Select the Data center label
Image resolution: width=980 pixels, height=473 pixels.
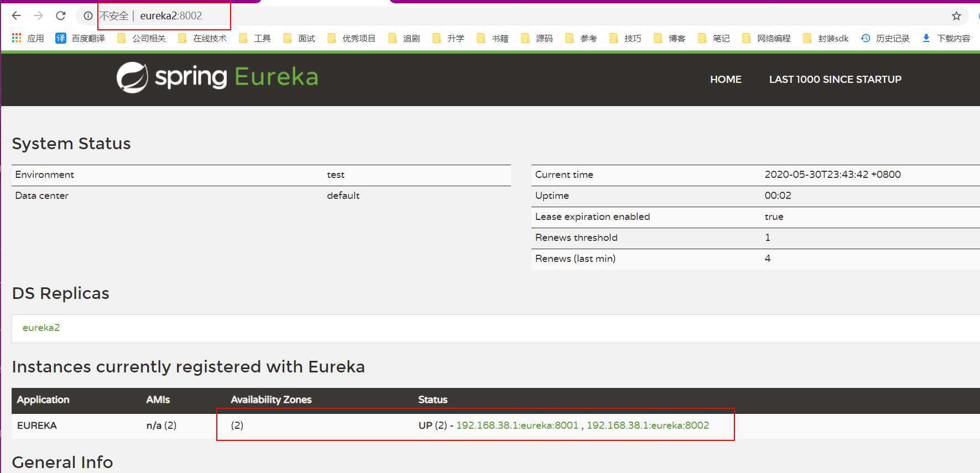pyautogui.click(x=41, y=196)
